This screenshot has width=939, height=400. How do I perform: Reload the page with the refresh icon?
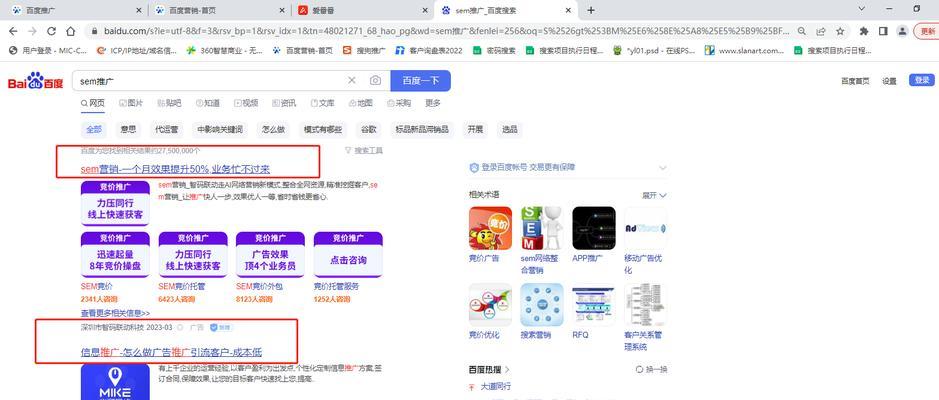tap(52, 31)
